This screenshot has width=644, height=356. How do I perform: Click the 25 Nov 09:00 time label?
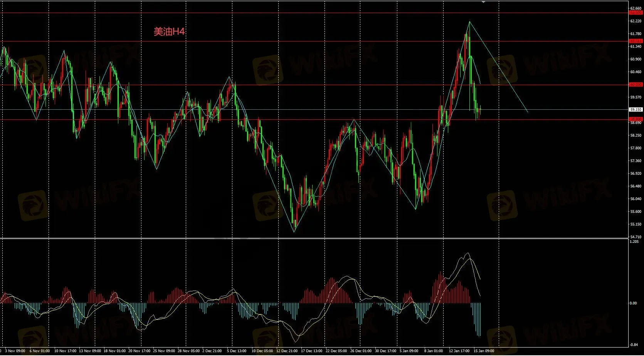click(x=164, y=351)
